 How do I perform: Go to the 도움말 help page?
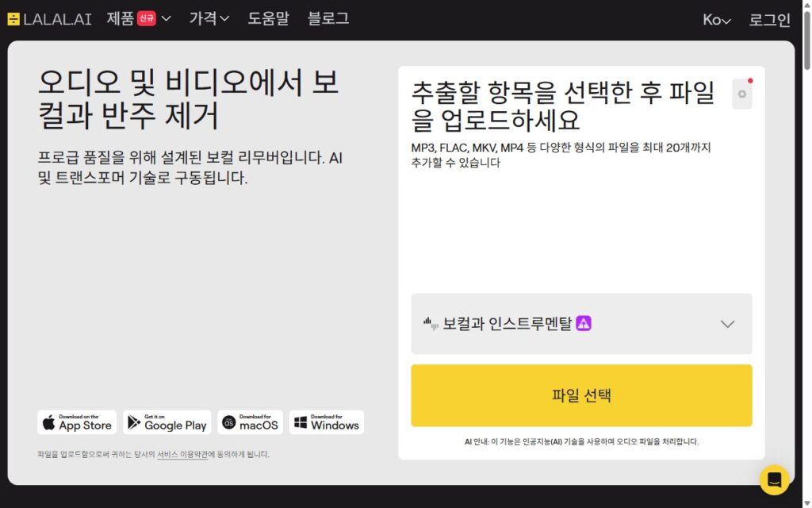click(268, 19)
